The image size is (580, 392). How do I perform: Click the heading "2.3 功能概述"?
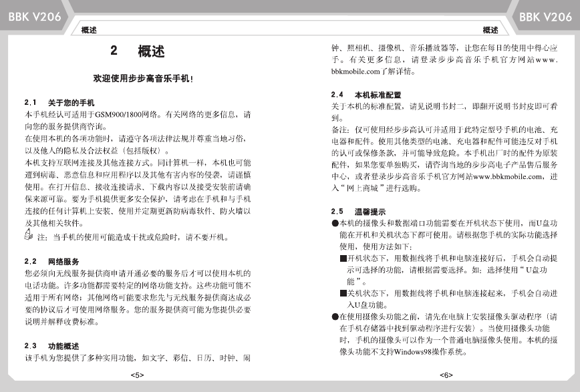tap(52, 346)
